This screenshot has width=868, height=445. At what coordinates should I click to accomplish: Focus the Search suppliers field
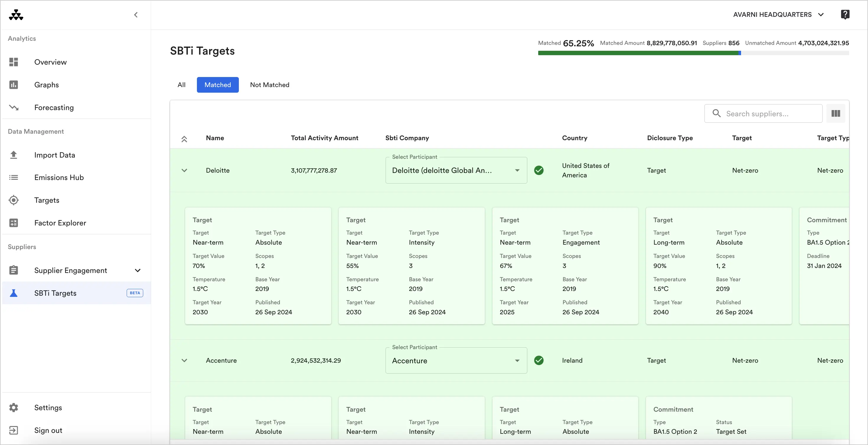coord(763,114)
